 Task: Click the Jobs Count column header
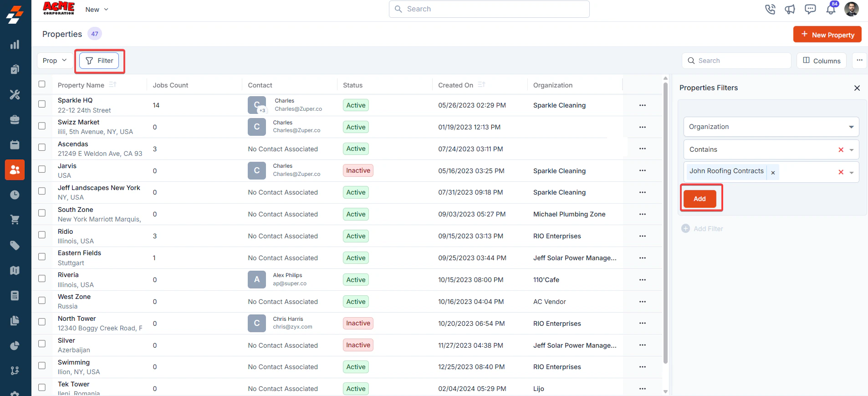pos(170,85)
